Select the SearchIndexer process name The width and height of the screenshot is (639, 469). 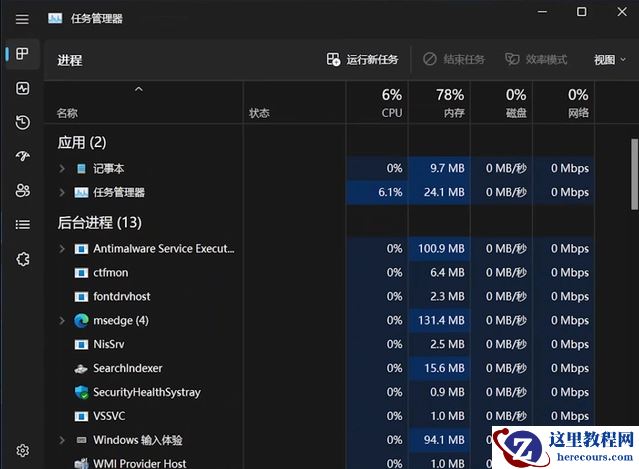coord(128,368)
